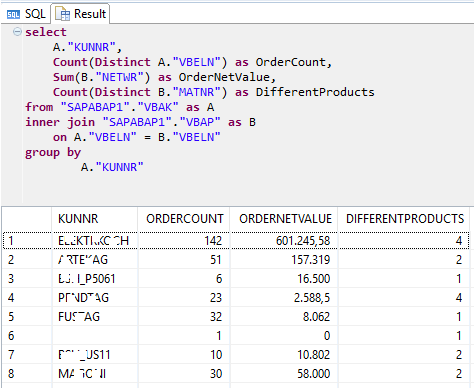The width and height of the screenshot is (474, 388).
Task: Select the ORDERCOUNT column header
Action: (184, 219)
